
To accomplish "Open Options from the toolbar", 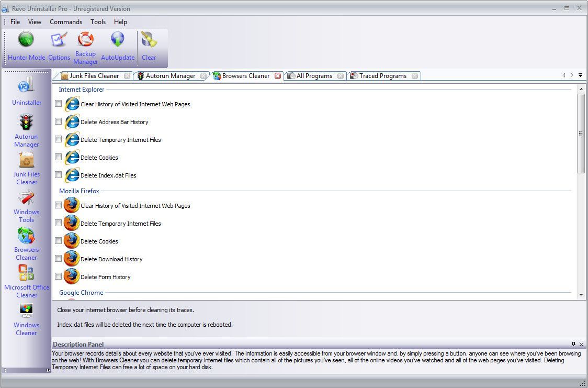I will (59, 45).
